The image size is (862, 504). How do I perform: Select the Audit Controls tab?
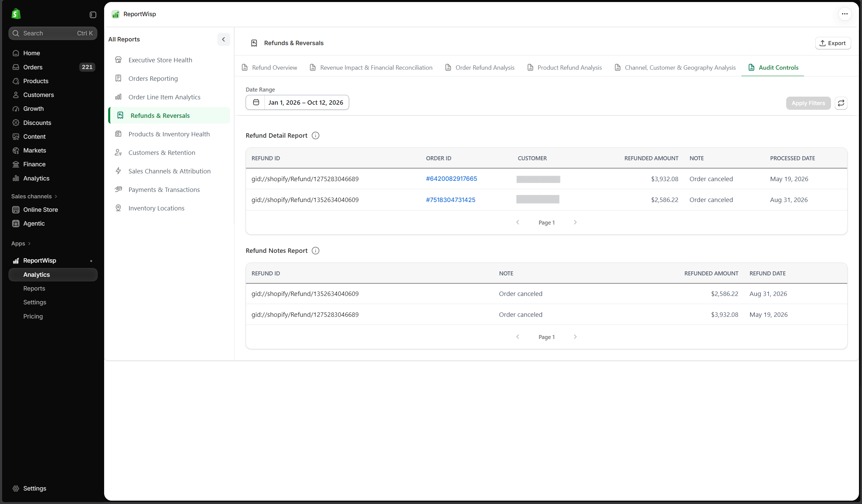click(x=773, y=68)
